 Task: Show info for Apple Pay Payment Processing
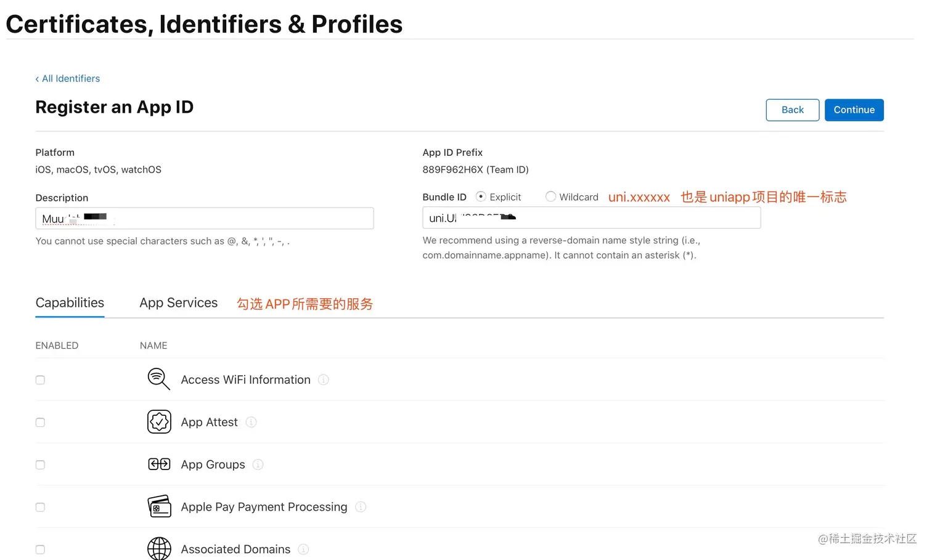click(361, 507)
